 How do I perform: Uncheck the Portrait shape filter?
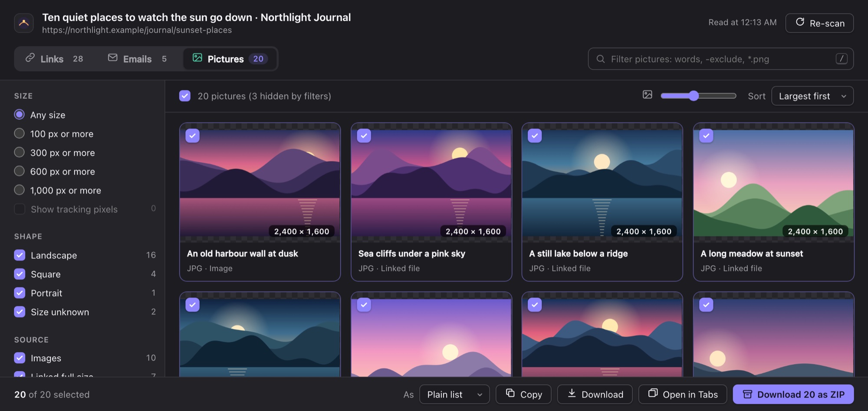20,293
